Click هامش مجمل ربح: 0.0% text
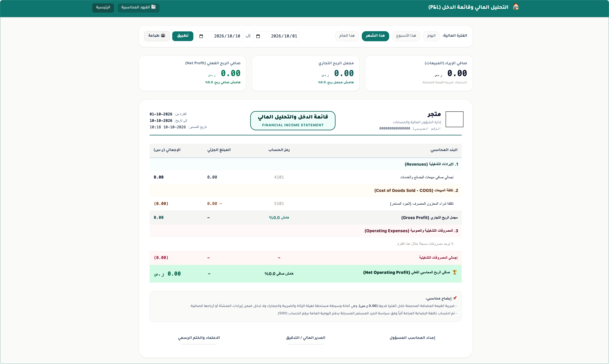 [336, 82]
